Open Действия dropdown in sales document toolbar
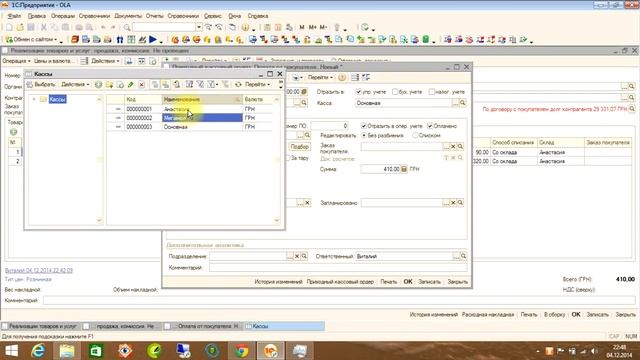640x360 pixels. coord(105,61)
